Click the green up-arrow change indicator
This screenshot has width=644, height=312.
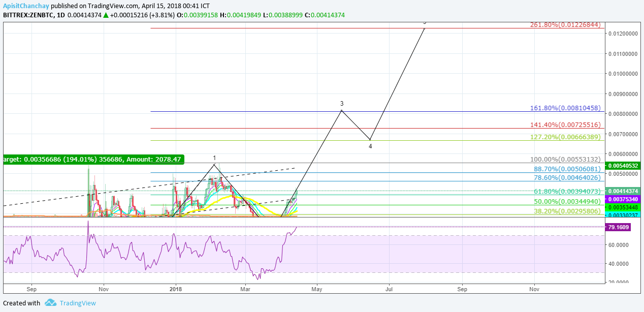(x=106, y=15)
